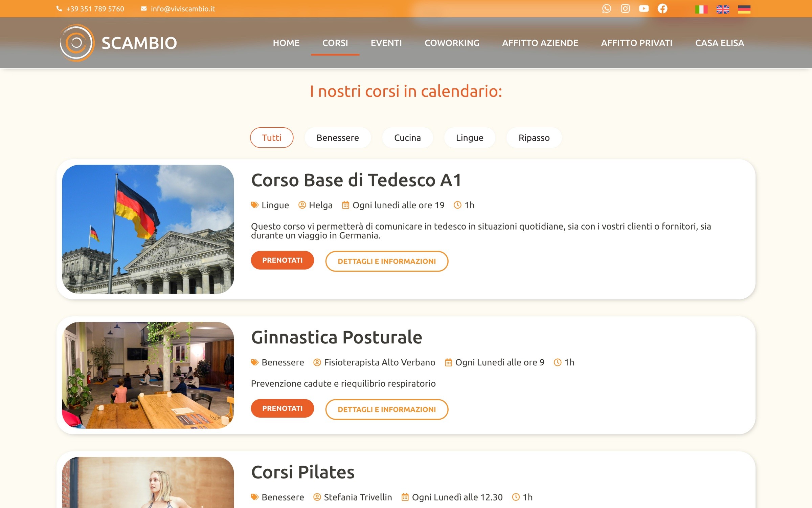812x508 pixels.
Task: Open the AFFITTO PRIVATI menu item
Action: pyautogui.click(x=636, y=43)
